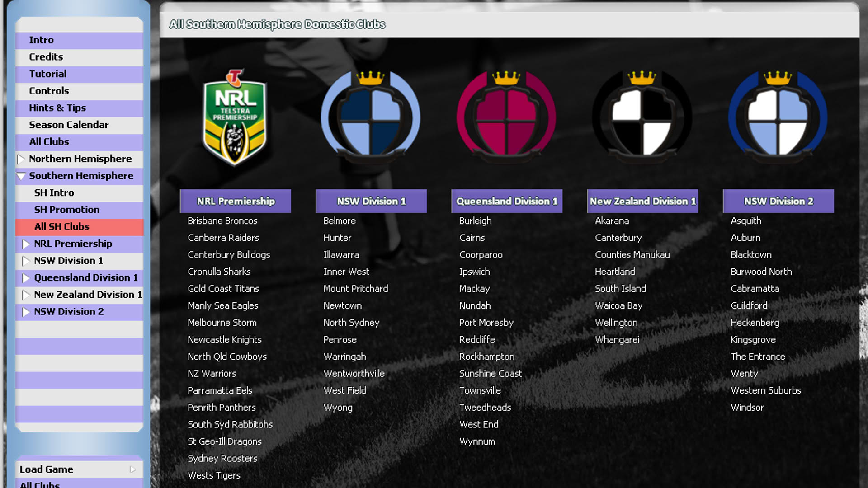The image size is (868, 488).
Task: Open the SH Intro page
Action: coord(79,193)
